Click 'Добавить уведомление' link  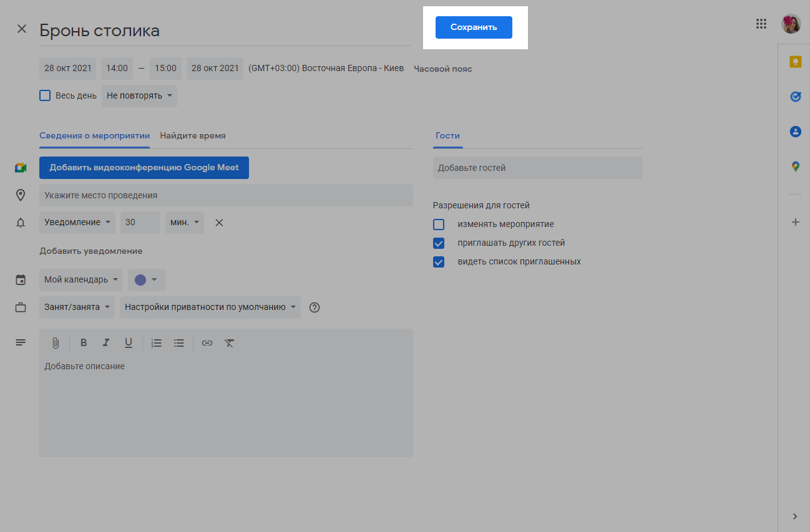91,251
